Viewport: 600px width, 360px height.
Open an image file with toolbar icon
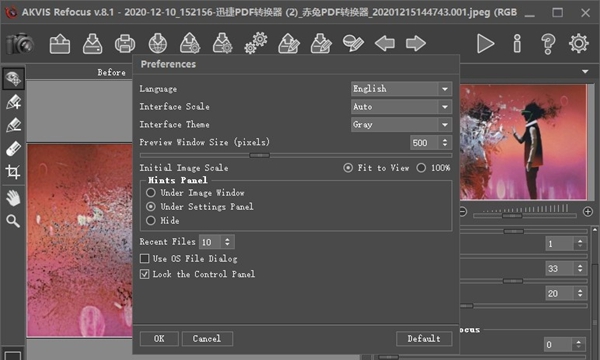click(x=60, y=43)
